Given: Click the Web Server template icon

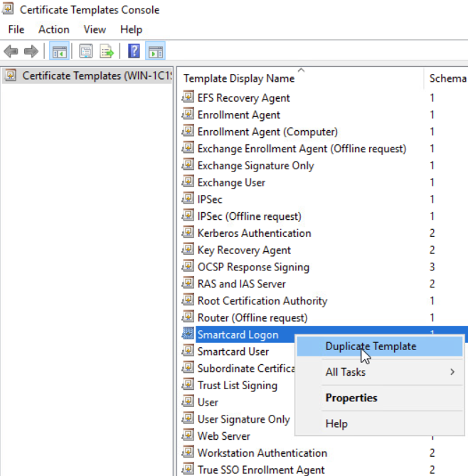Looking at the screenshot, I should [188, 435].
